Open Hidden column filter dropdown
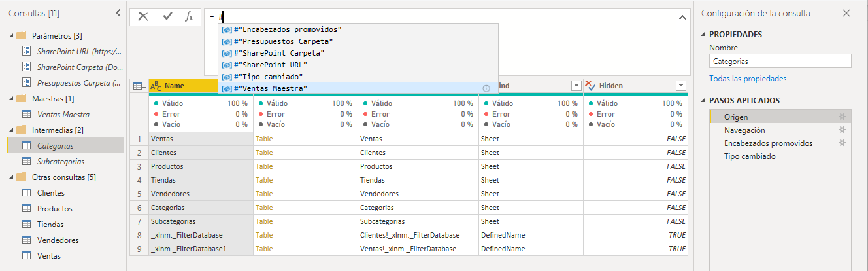Viewport: 868px width, 271px height. coord(680,86)
